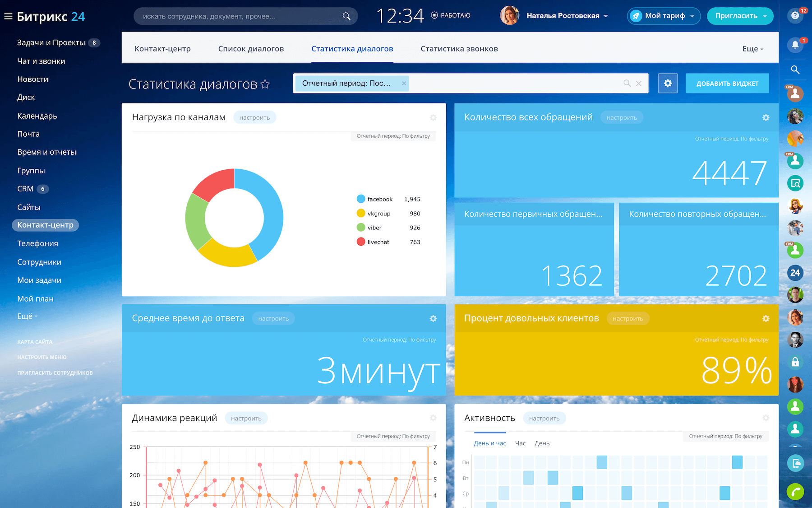Open the hamburger menu beside Битрикс 24
Image resolution: width=812 pixels, height=508 pixels.
8,17
